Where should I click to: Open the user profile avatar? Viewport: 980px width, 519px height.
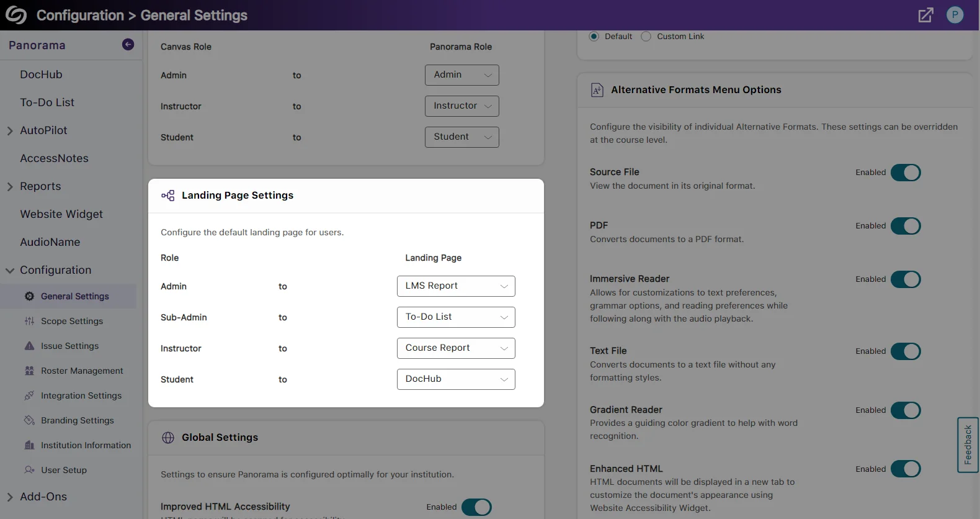[955, 15]
